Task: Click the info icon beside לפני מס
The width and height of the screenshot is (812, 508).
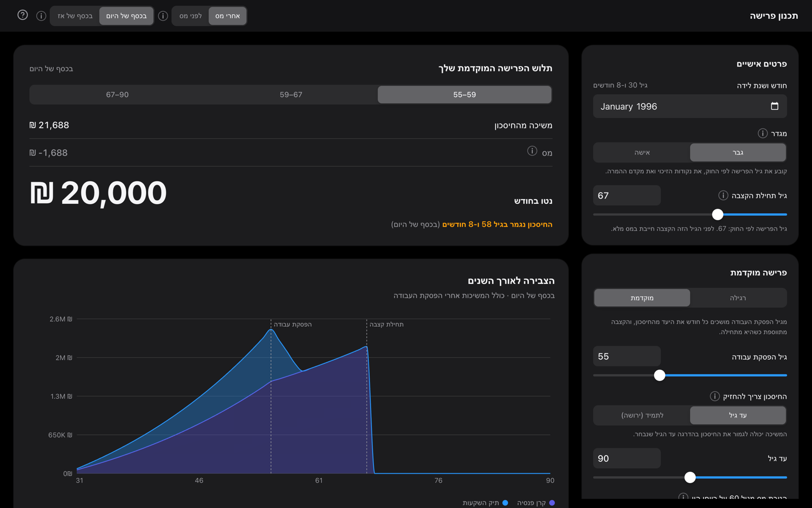Action: click(163, 16)
